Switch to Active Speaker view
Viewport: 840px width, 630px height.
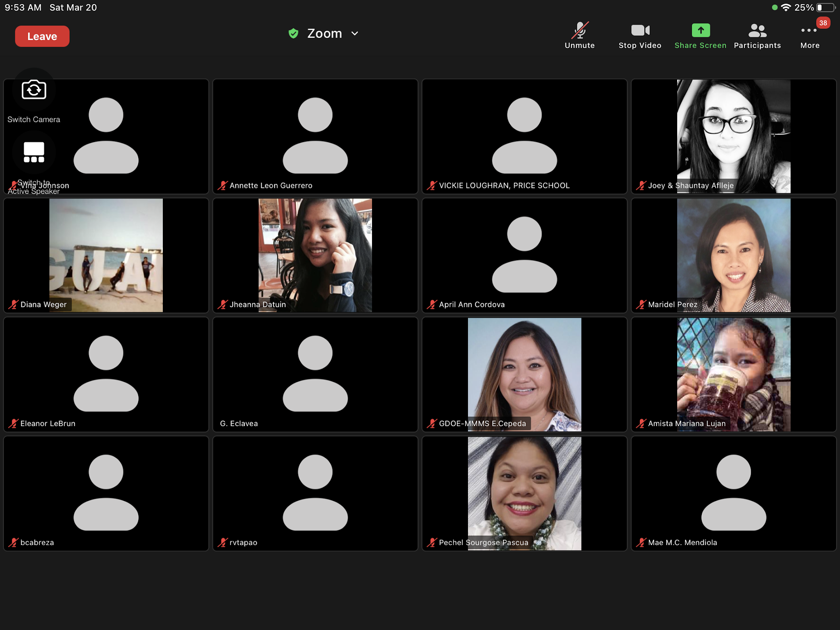[x=34, y=153]
